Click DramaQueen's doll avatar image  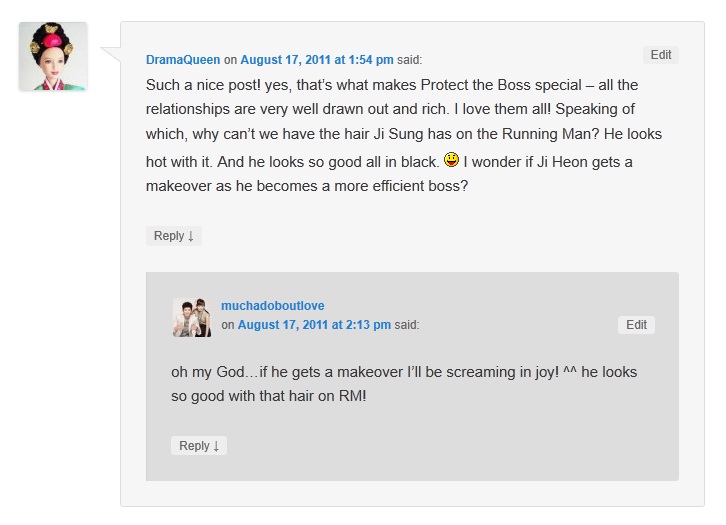point(53,57)
